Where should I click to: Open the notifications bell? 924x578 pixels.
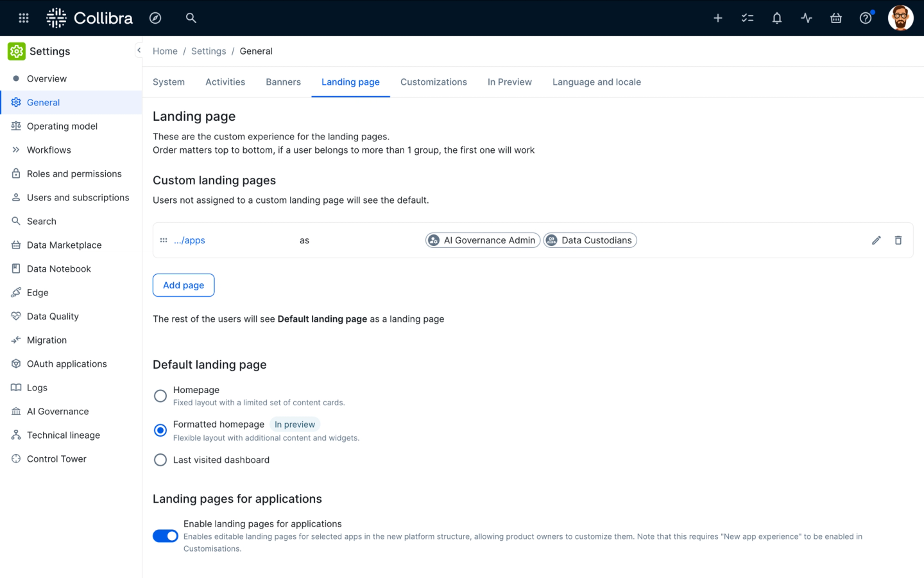777,18
